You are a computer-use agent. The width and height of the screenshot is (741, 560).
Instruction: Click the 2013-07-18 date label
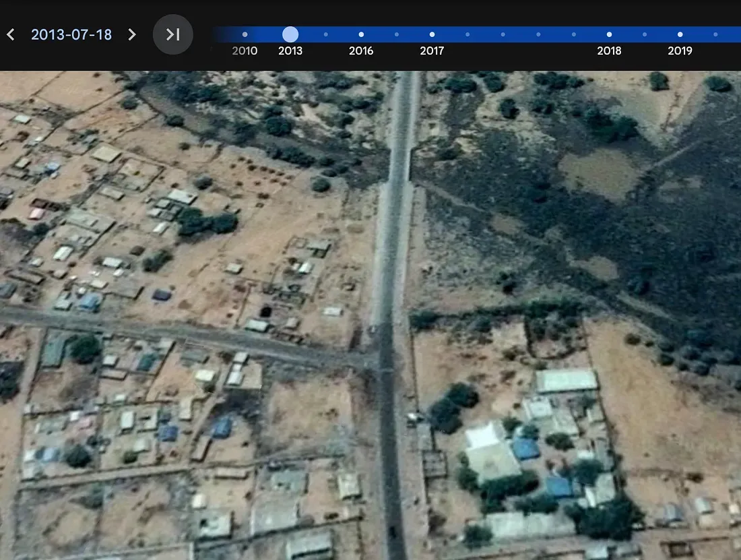[x=71, y=34]
